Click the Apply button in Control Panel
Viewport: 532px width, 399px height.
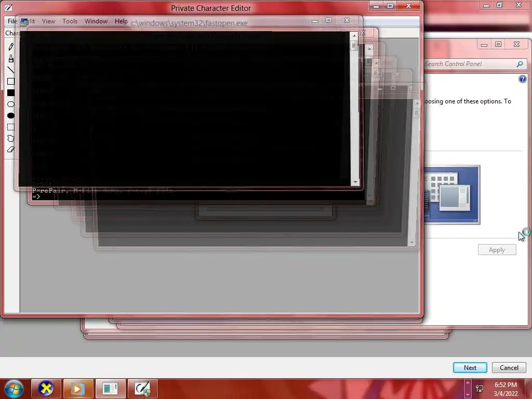497,250
